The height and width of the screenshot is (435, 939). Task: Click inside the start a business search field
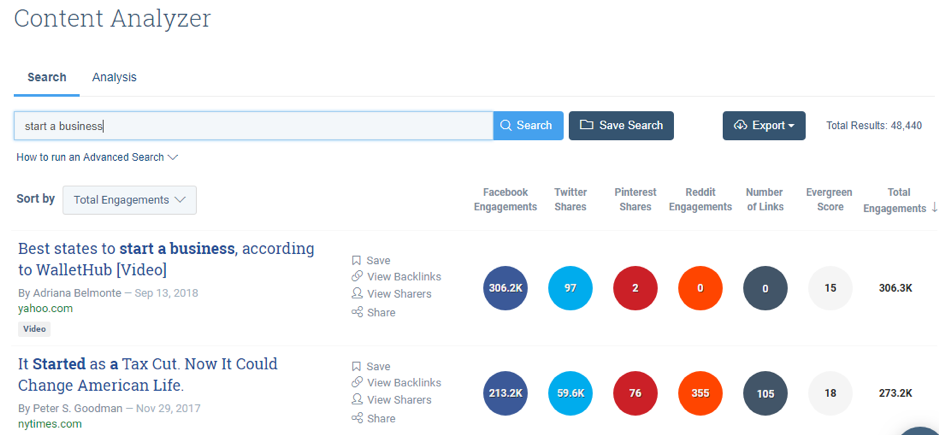click(x=253, y=126)
